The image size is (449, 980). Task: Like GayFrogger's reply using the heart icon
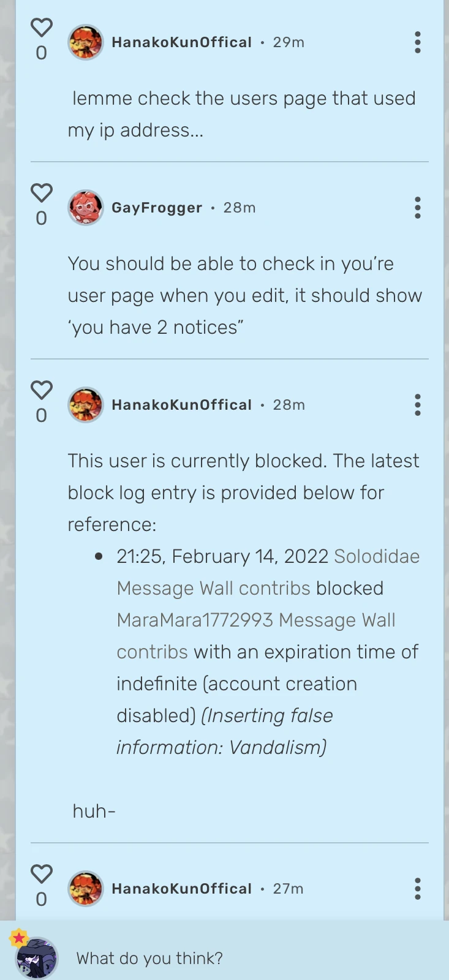tap(41, 192)
